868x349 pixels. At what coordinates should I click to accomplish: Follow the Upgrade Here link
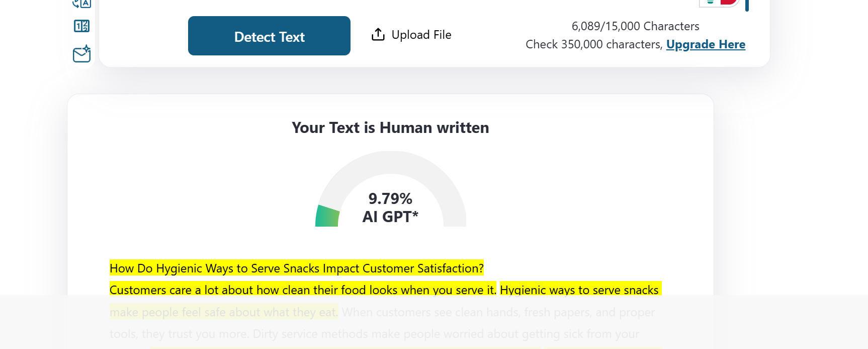pyautogui.click(x=706, y=44)
